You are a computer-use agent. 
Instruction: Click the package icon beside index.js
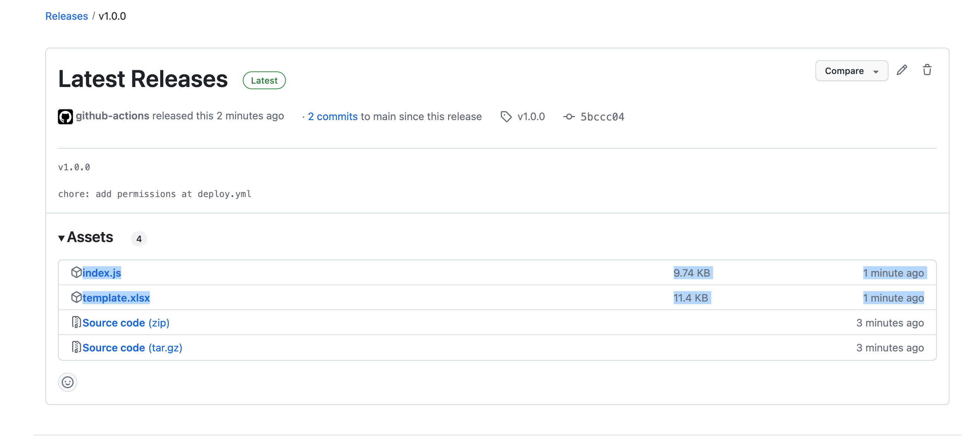[76, 273]
